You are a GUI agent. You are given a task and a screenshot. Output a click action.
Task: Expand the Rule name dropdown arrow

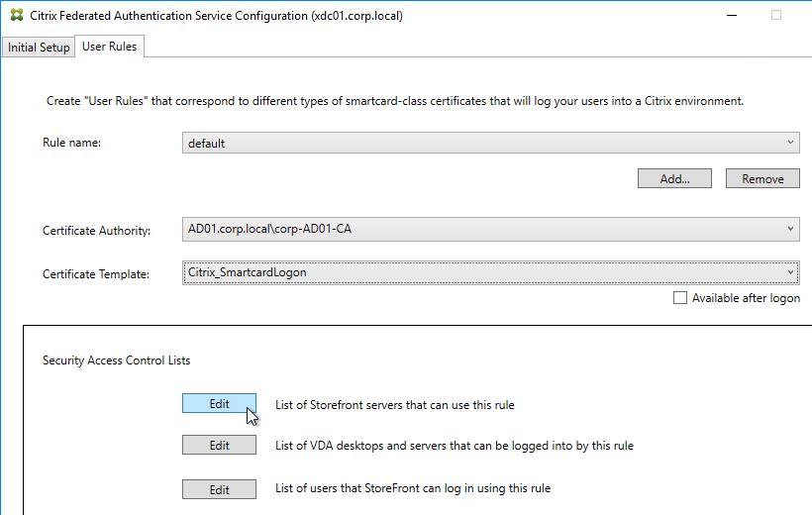[790, 143]
